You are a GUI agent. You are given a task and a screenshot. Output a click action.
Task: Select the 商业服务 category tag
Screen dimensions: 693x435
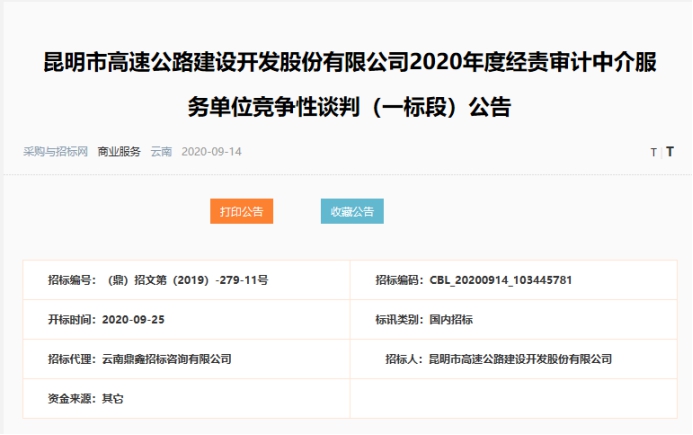(119, 152)
